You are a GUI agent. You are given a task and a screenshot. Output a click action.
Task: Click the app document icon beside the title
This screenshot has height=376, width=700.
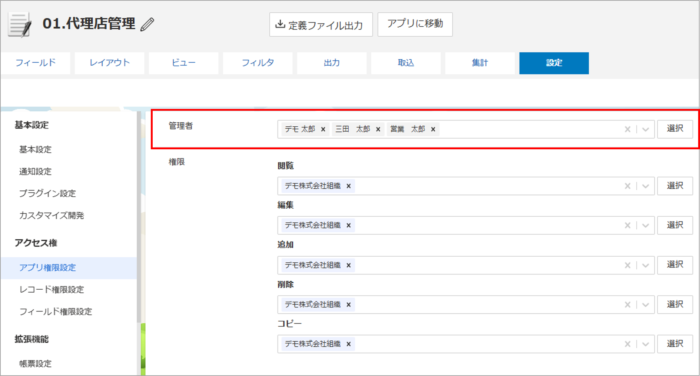(x=20, y=25)
